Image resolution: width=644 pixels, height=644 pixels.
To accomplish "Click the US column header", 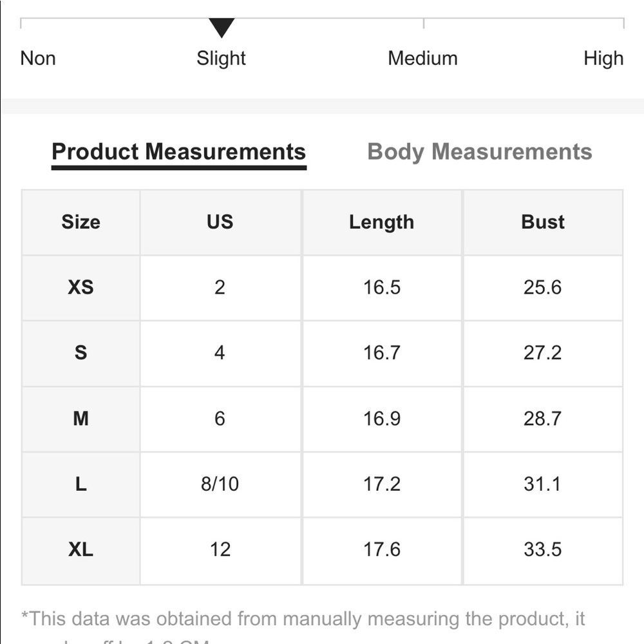I will [x=220, y=222].
